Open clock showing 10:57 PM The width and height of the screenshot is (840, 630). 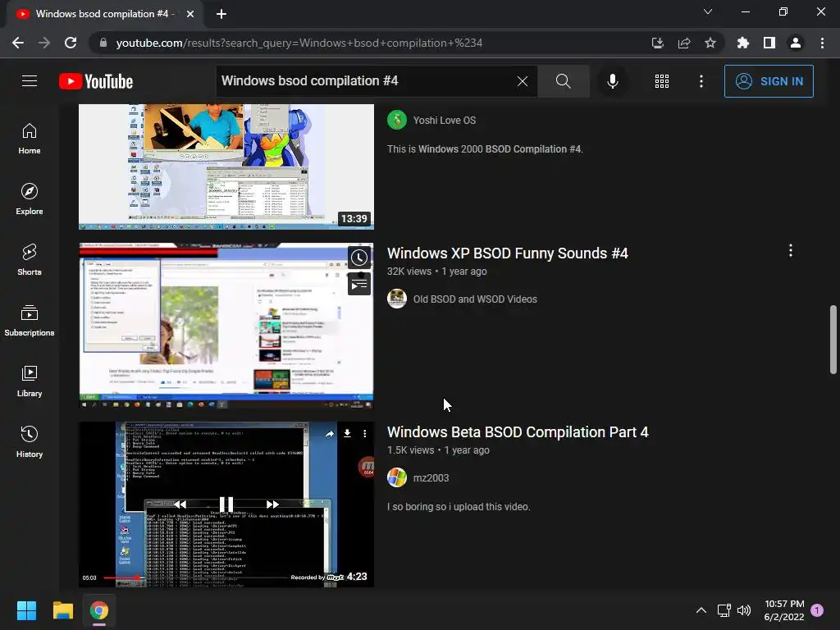click(784, 610)
